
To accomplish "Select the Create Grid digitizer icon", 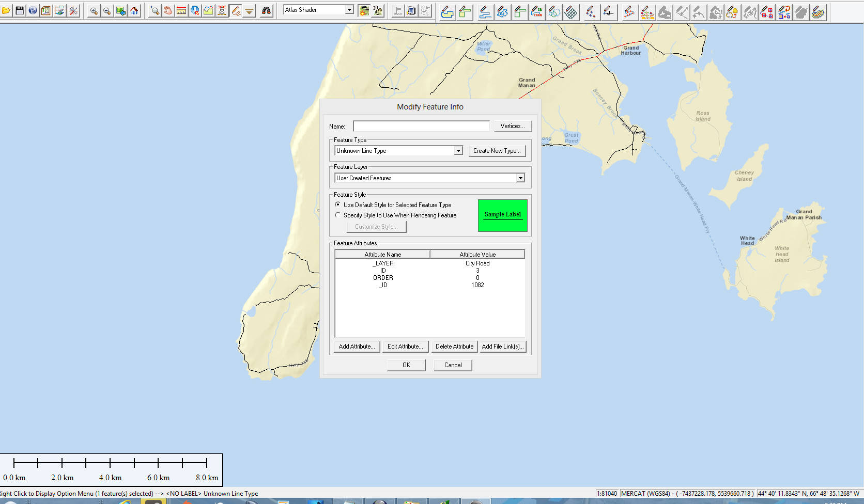I will tap(571, 12).
